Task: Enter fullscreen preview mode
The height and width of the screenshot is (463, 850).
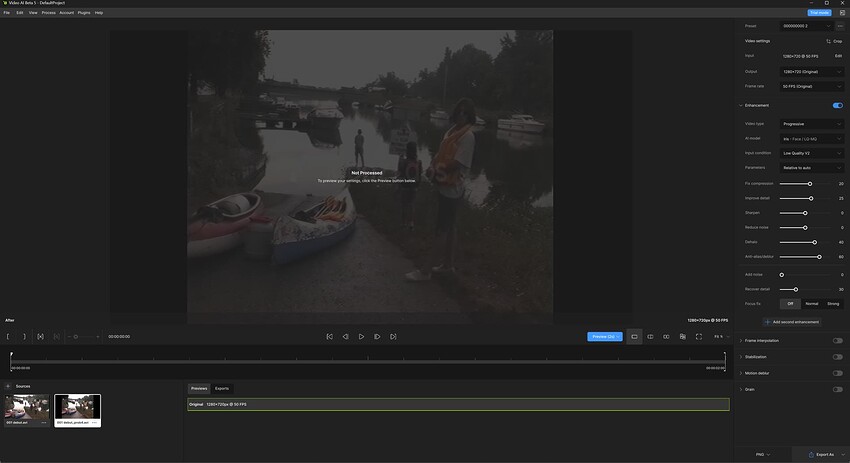Action: tap(698, 337)
